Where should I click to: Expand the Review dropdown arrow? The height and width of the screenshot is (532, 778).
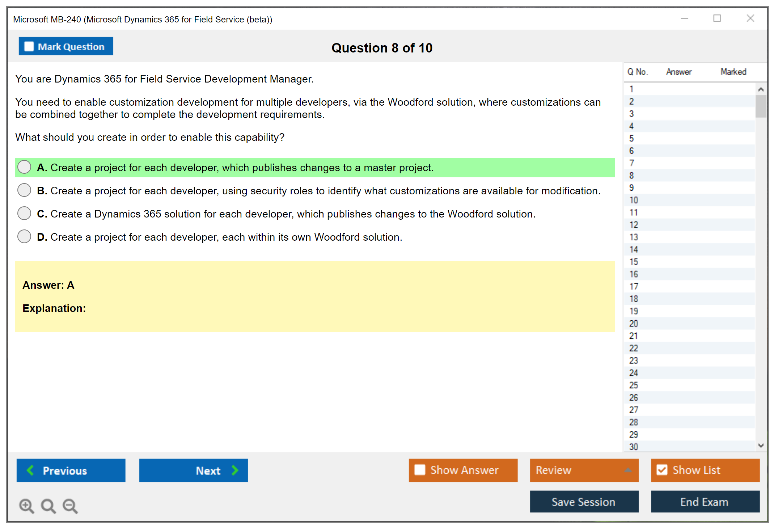pos(628,470)
